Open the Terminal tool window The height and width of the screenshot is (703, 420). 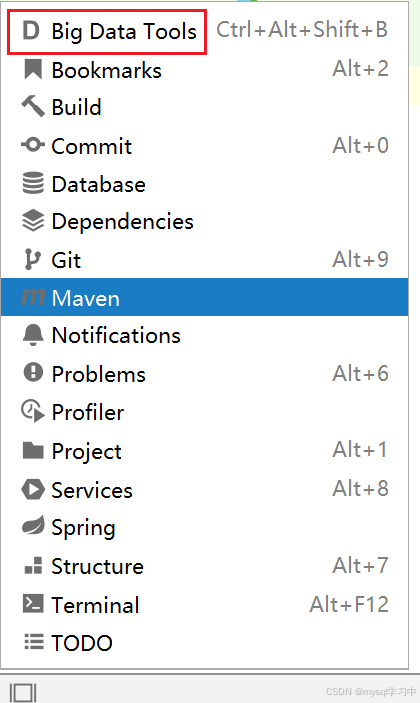[204, 604]
